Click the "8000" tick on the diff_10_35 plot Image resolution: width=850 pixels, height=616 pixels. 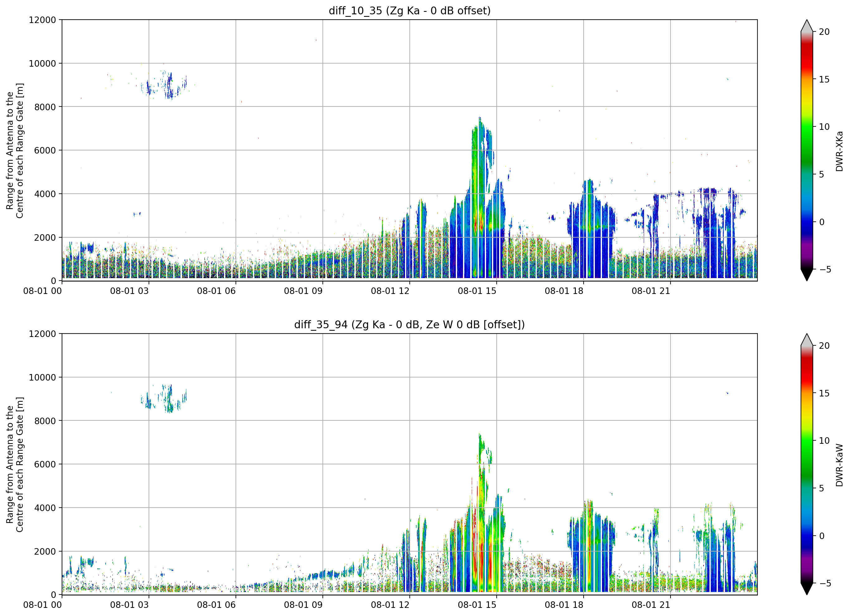(x=45, y=107)
